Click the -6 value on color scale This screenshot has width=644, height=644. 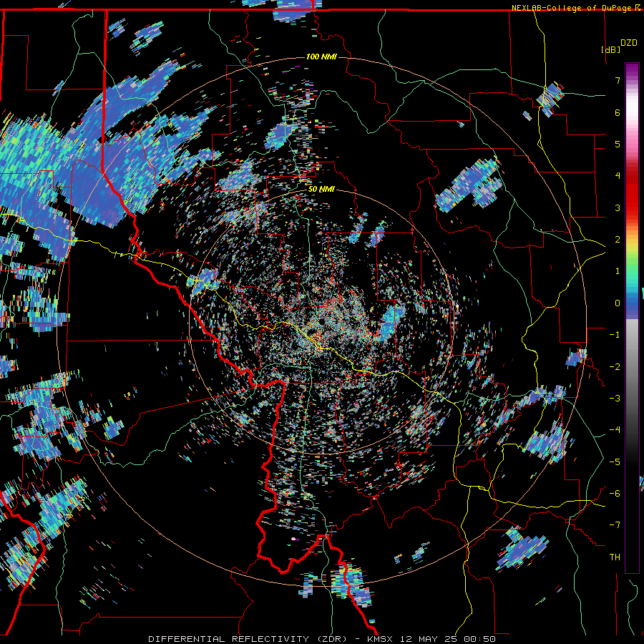click(615, 493)
